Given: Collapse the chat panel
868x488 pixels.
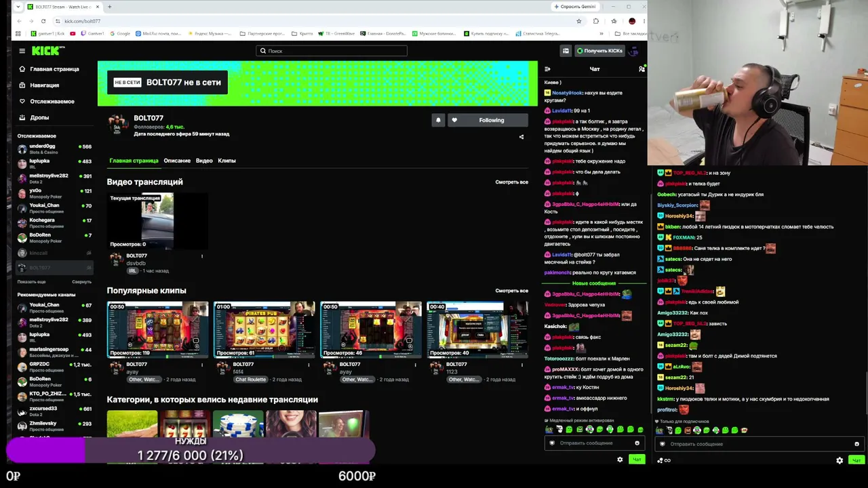Looking at the screenshot, I should 547,69.
